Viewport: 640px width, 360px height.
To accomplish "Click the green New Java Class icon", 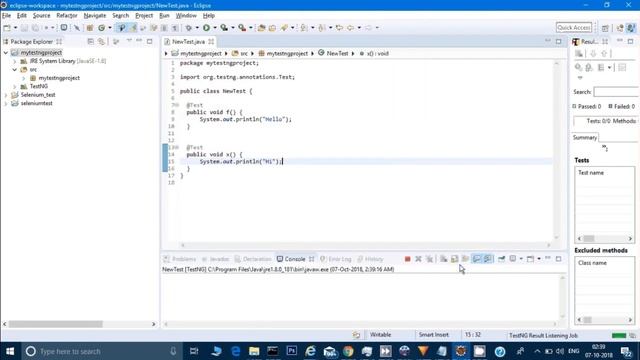I will click(x=101, y=28).
